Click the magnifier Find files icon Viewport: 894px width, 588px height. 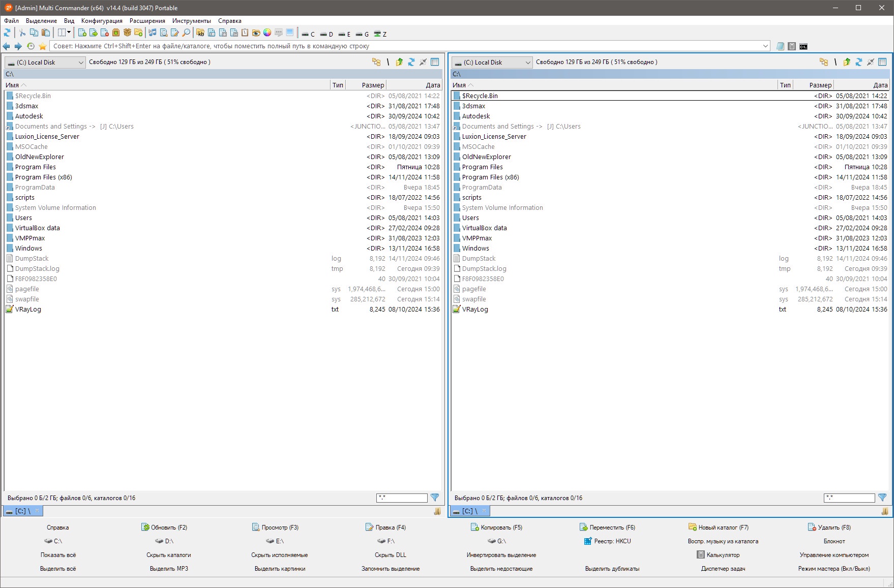(186, 33)
